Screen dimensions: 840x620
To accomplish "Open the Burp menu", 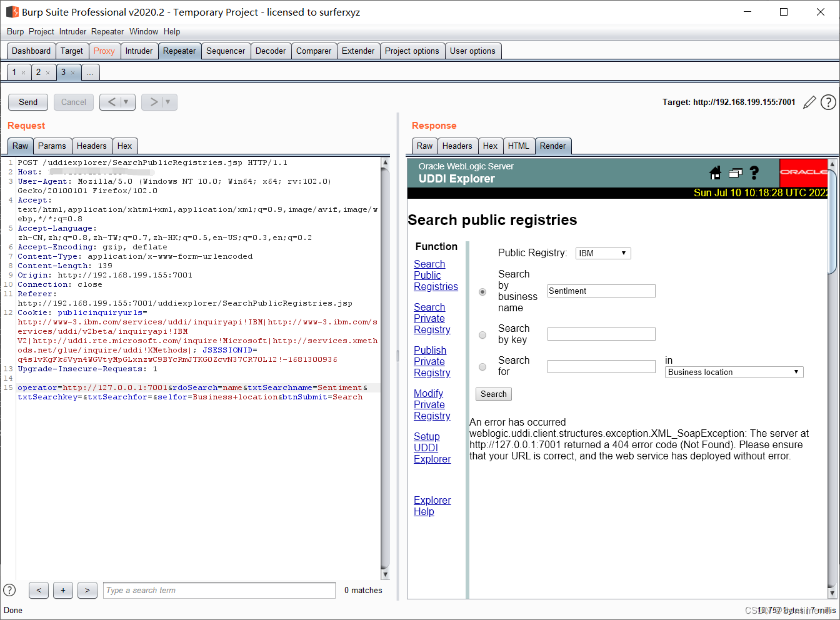I will (15, 31).
